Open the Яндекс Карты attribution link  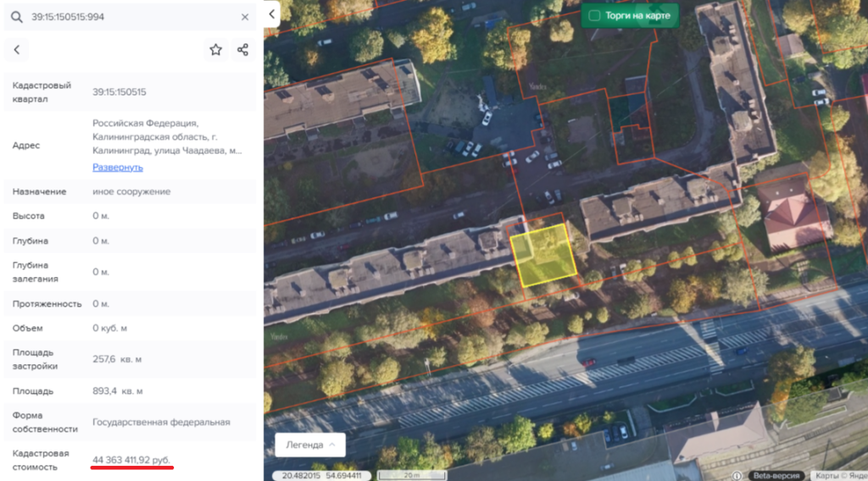[x=837, y=475]
